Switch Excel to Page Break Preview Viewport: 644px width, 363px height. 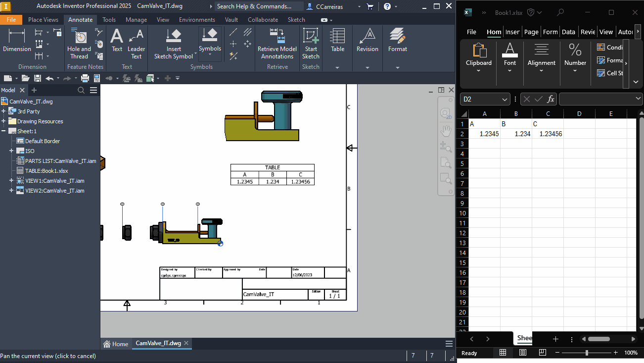coord(543,353)
